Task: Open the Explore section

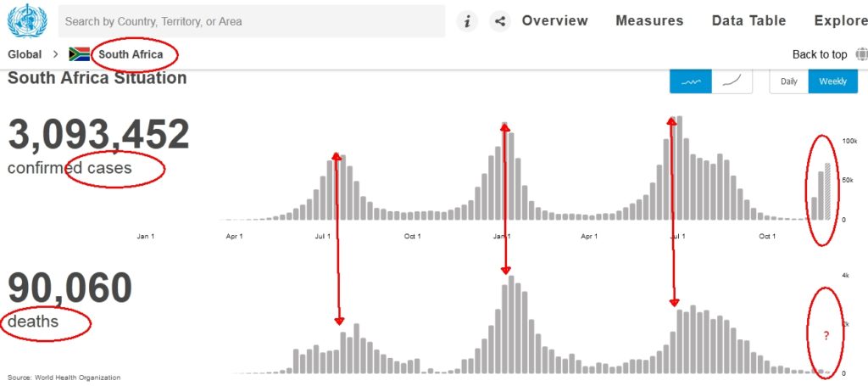Action: tap(841, 21)
